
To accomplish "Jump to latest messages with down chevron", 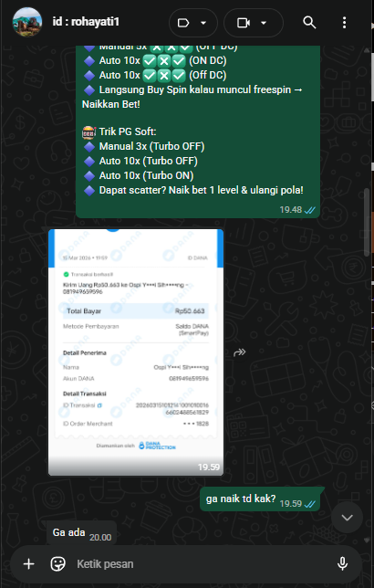I will 347,518.
